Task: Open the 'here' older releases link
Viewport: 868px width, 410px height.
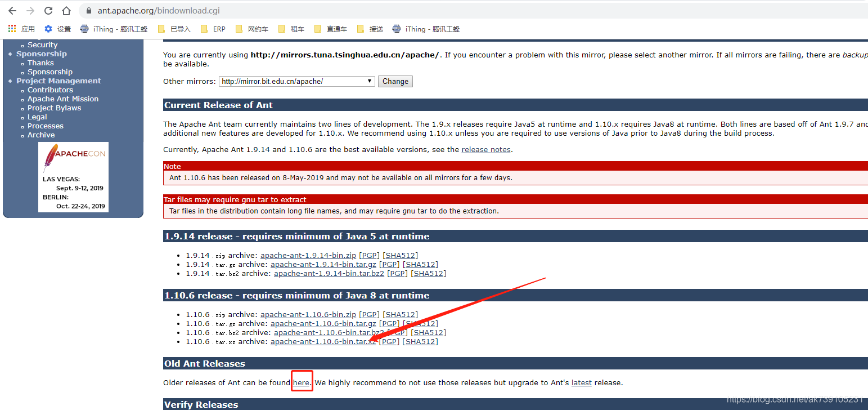Action: pyautogui.click(x=302, y=383)
